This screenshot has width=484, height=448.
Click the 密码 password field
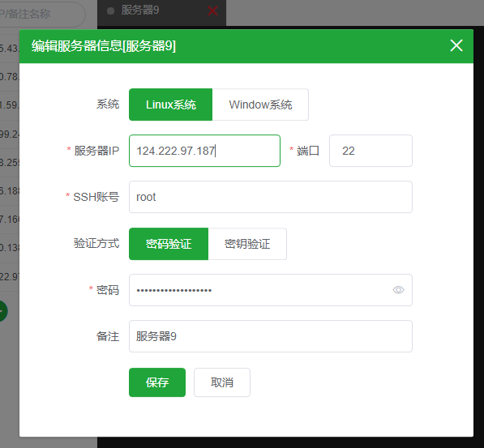point(271,290)
